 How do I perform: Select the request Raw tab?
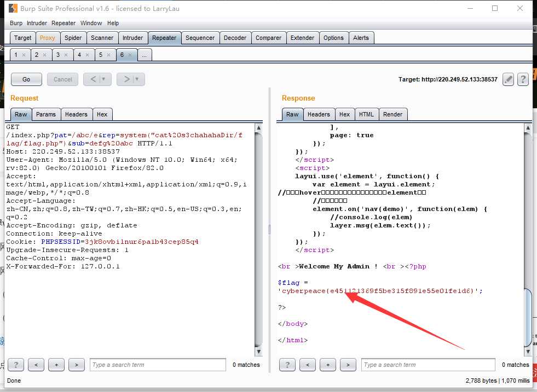point(21,114)
